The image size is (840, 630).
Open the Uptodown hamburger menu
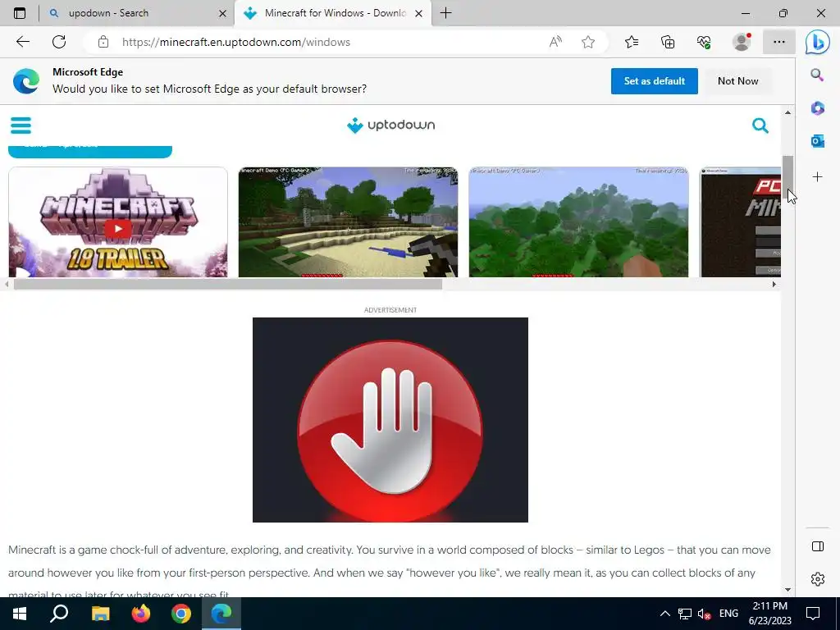pos(21,126)
